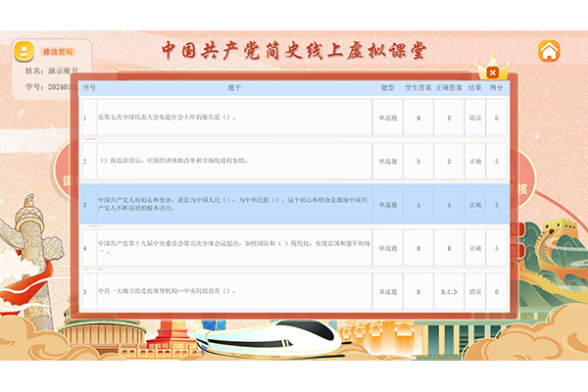Viewport: 588px width, 392px height.
Task: Click the 姓名 演示账号 label
Action: (52, 71)
